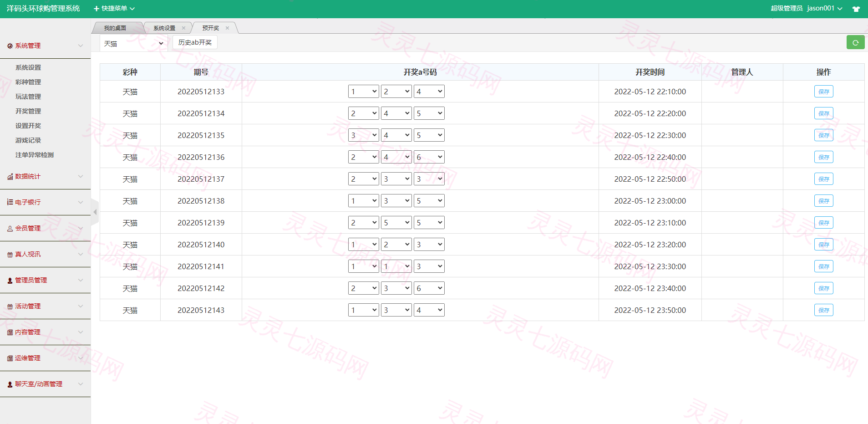868x424 pixels.
Task: Close the 系统设置 tab
Action: [183, 28]
